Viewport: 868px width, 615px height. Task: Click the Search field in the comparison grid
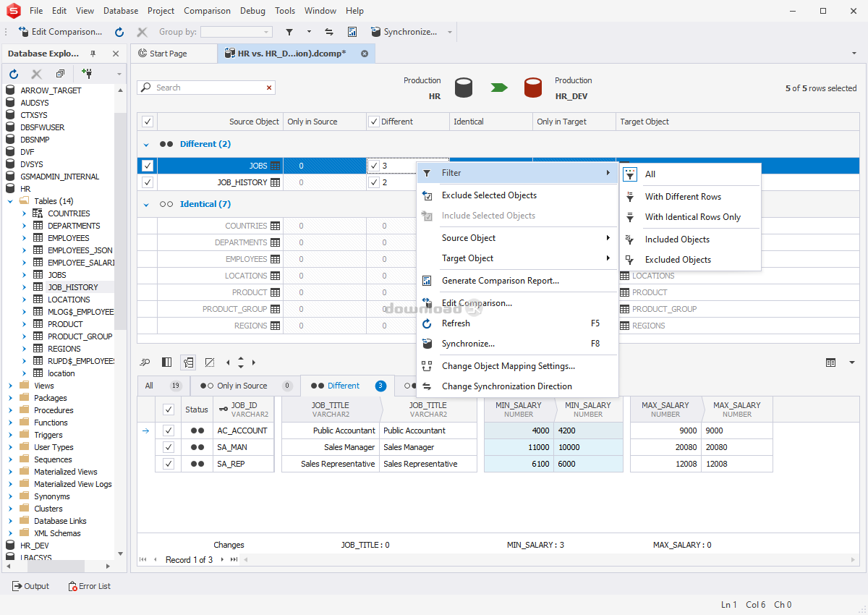[x=205, y=88]
